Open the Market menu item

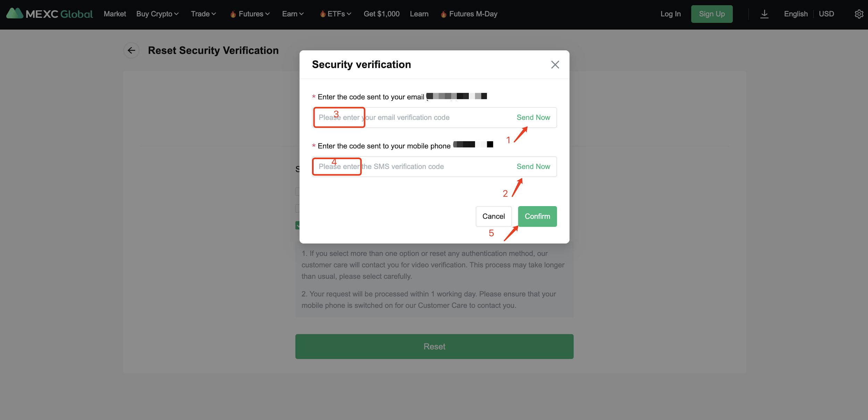point(115,14)
